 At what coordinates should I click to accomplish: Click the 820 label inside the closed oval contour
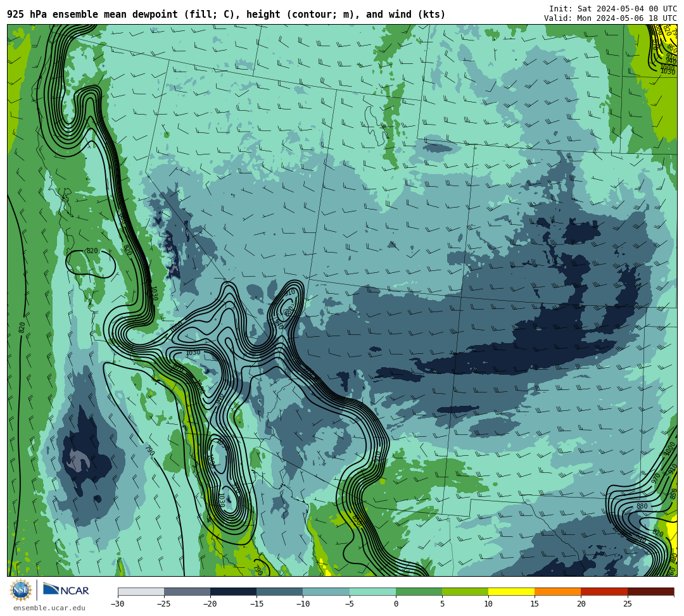92,251
